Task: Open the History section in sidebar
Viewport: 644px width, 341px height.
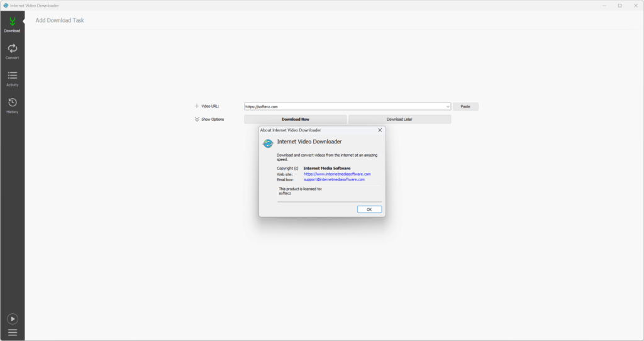Action: click(x=13, y=106)
